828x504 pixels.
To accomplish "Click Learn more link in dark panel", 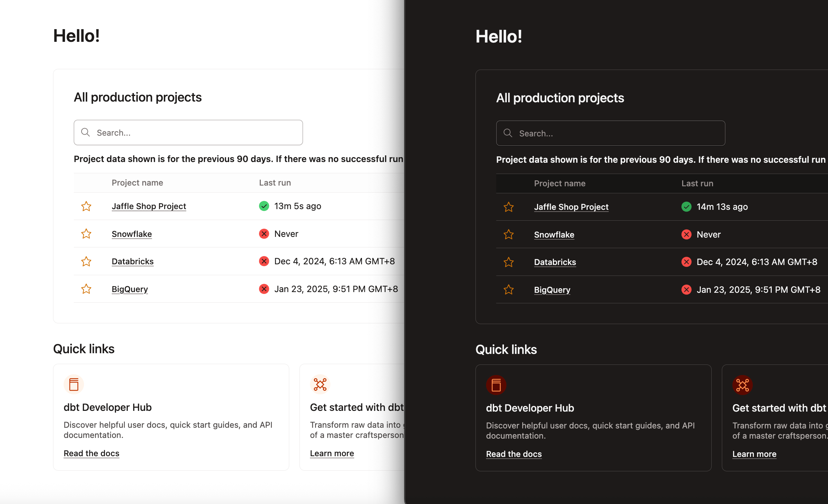I will coord(754,454).
